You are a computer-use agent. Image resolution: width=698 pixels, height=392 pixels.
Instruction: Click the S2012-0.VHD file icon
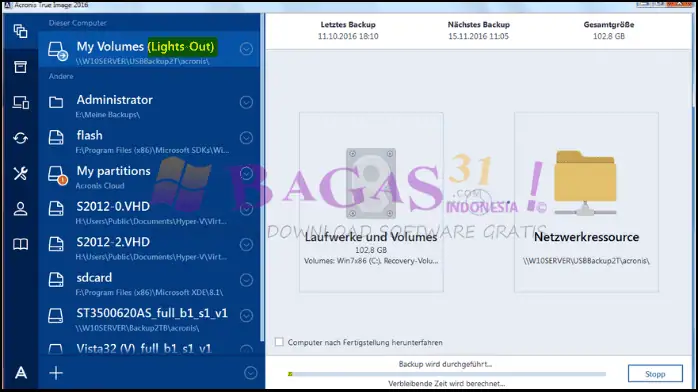point(56,209)
